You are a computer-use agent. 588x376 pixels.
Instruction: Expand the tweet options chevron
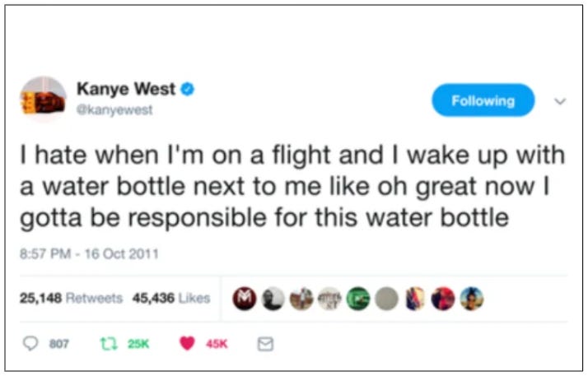tap(560, 101)
